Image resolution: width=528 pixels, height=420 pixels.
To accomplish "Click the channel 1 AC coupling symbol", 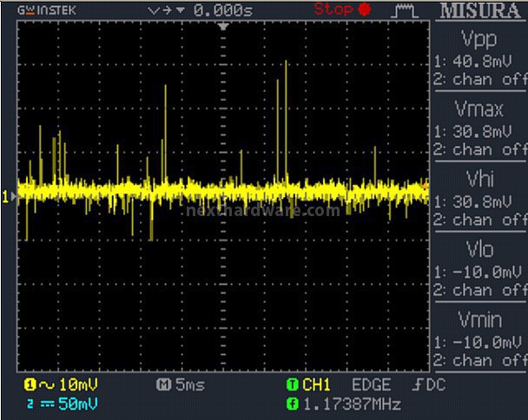I will tap(47, 385).
